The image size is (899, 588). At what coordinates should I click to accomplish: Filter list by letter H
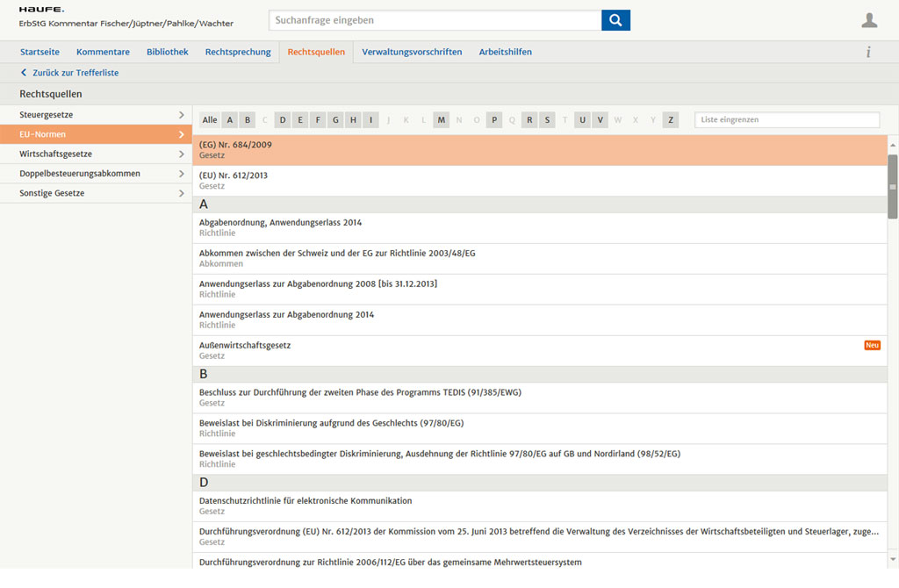(x=353, y=119)
